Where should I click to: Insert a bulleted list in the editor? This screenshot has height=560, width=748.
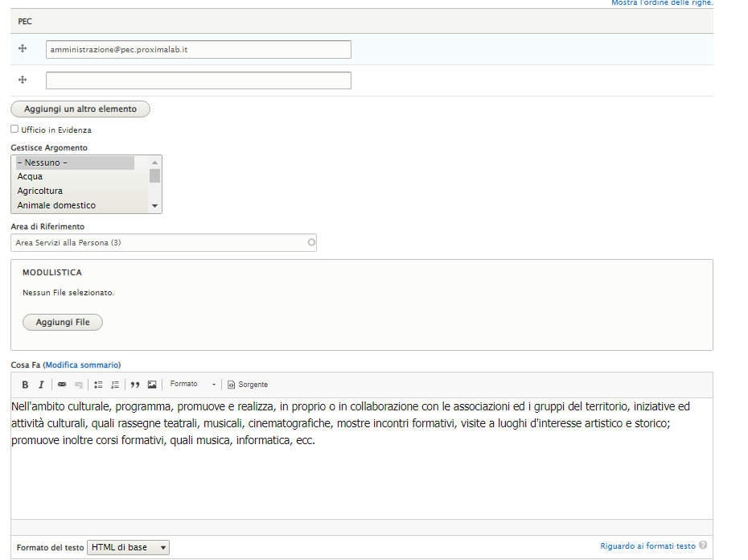pos(99,385)
